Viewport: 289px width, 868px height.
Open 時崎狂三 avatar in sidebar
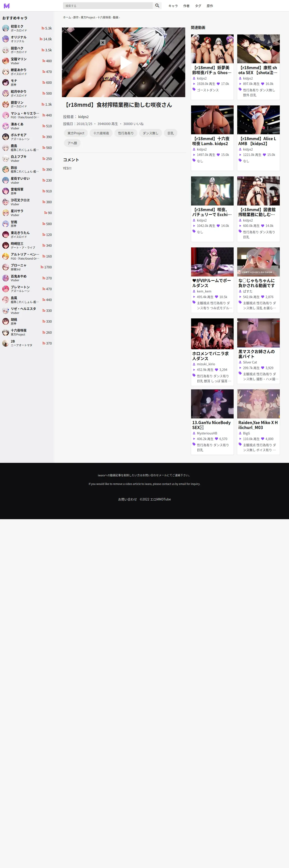6,245
